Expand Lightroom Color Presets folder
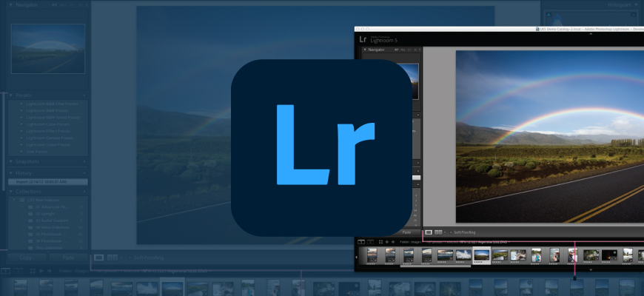The width and height of the screenshot is (644, 296). click(x=21, y=124)
